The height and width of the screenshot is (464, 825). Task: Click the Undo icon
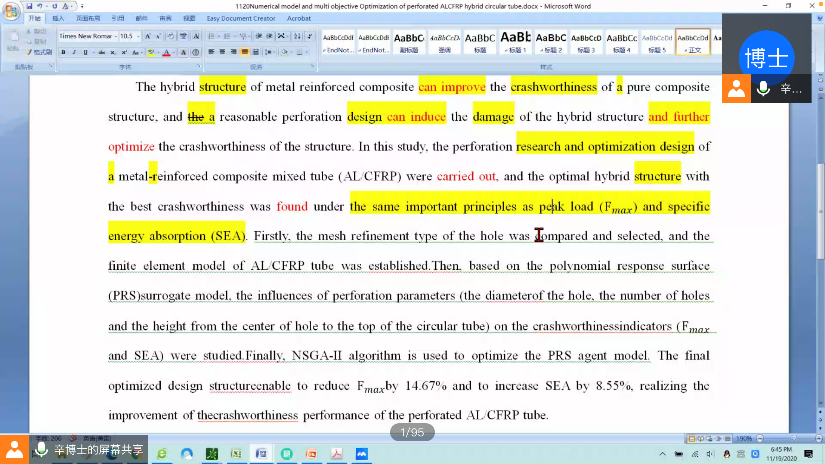[40, 6]
